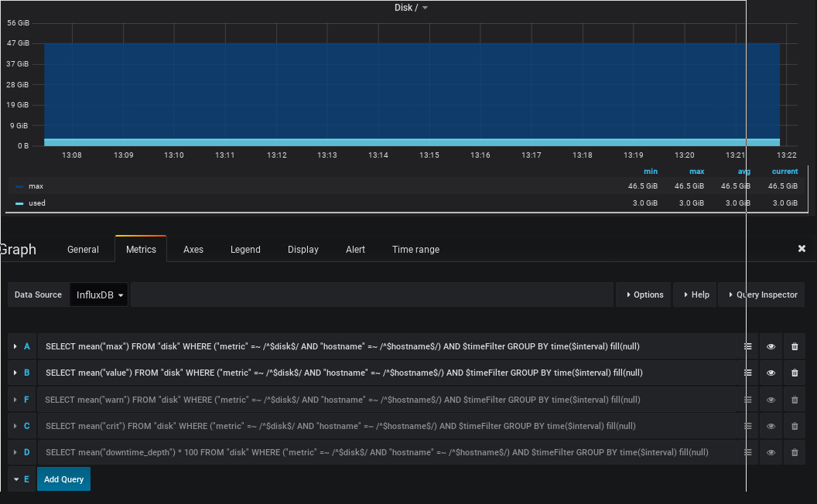Sort legend by current column
817x504 pixels.
click(785, 172)
